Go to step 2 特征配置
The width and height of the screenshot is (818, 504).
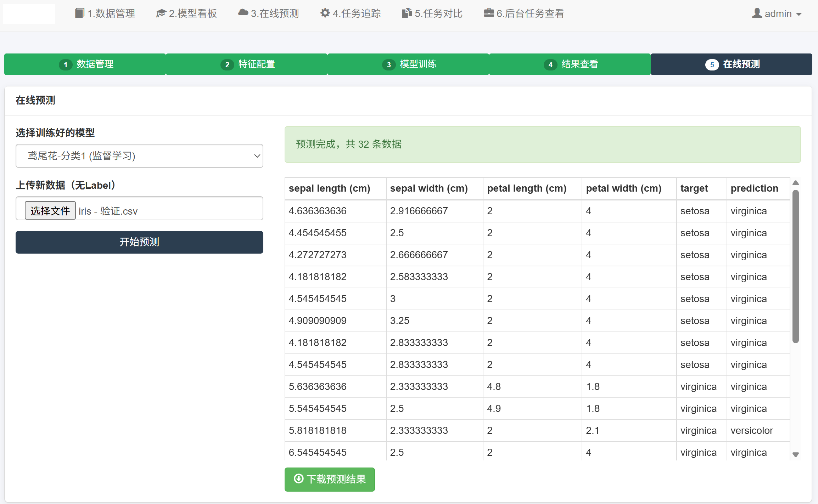247,64
